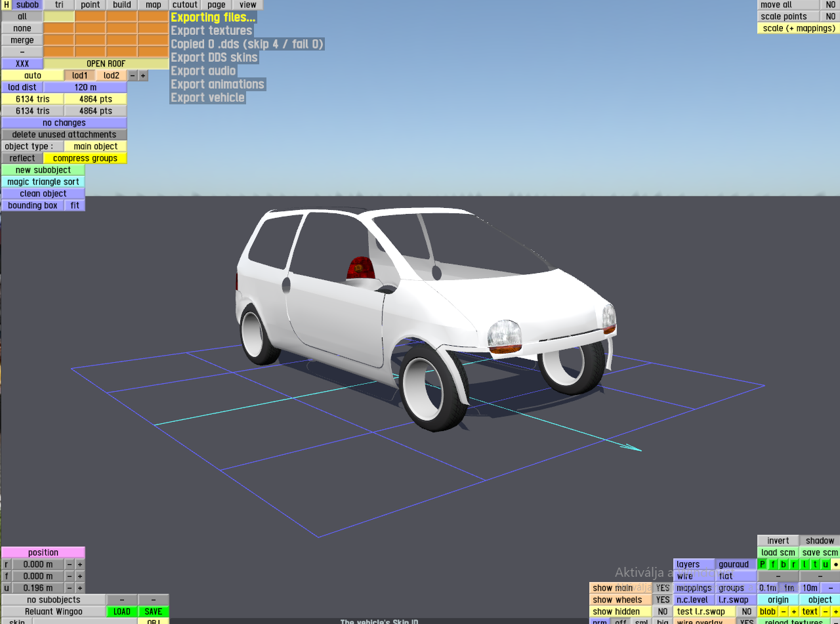The image size is (840, 624).
Task: Change object type from main object
Action: 96,146
